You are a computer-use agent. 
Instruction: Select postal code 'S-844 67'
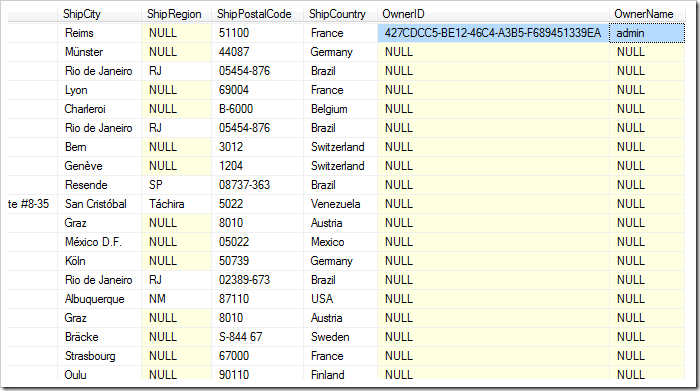[258, 337]
